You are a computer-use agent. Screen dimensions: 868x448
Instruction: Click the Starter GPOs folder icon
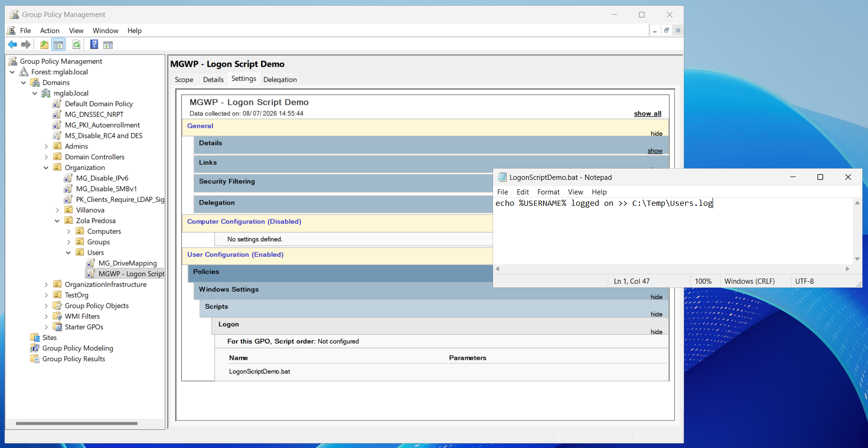click(58, 327)
